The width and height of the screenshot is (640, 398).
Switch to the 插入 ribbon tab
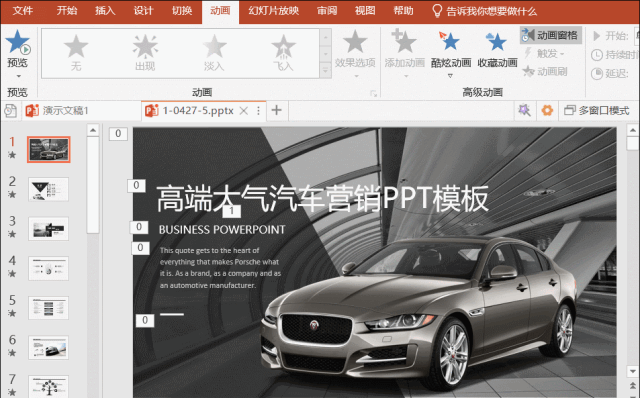pos(105,11)
